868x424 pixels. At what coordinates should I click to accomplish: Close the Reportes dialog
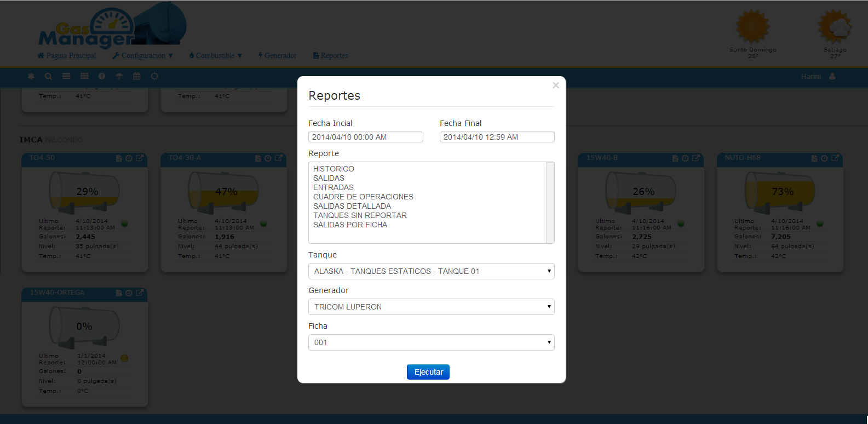[556, 85]
